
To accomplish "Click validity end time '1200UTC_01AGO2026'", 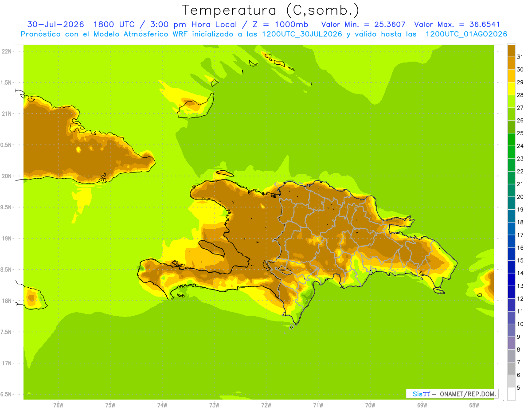I will tap(466, 34).
